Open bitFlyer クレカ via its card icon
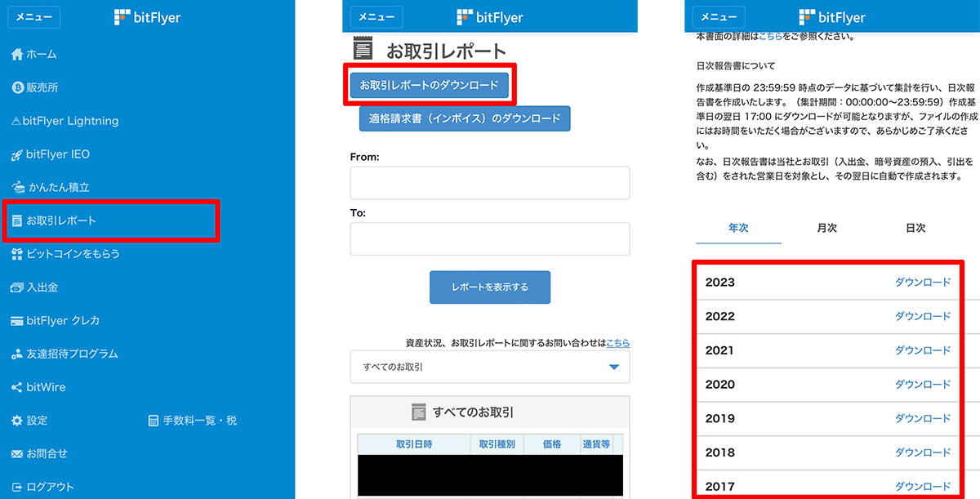980x499 pixels. click(x=17, y=321)
